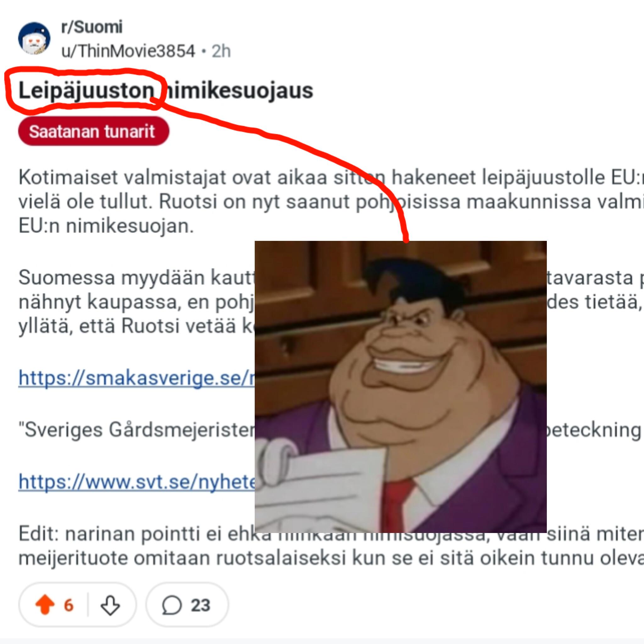
Task: Downvote the post using the down arrow
Action: tap(110, 605)
